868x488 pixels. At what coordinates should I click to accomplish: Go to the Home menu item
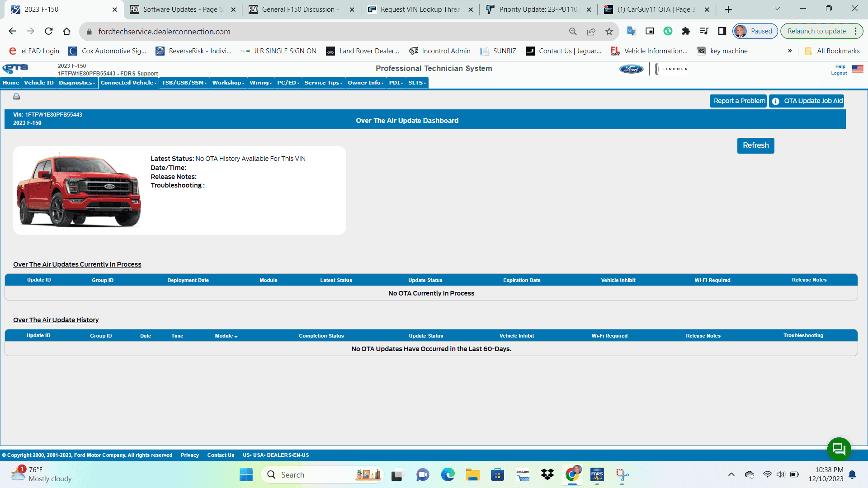(x=11, y=83)
